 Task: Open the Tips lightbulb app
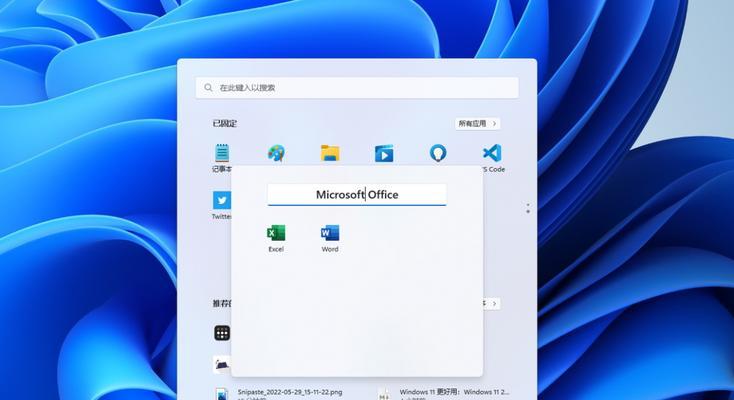[x=438, y=153]
